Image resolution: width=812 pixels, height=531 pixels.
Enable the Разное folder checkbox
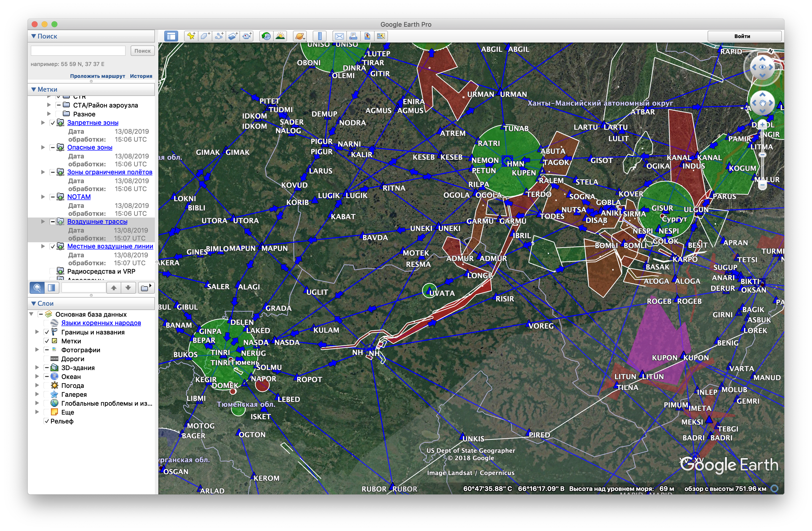pyautogui.click(x=58, y=114)
